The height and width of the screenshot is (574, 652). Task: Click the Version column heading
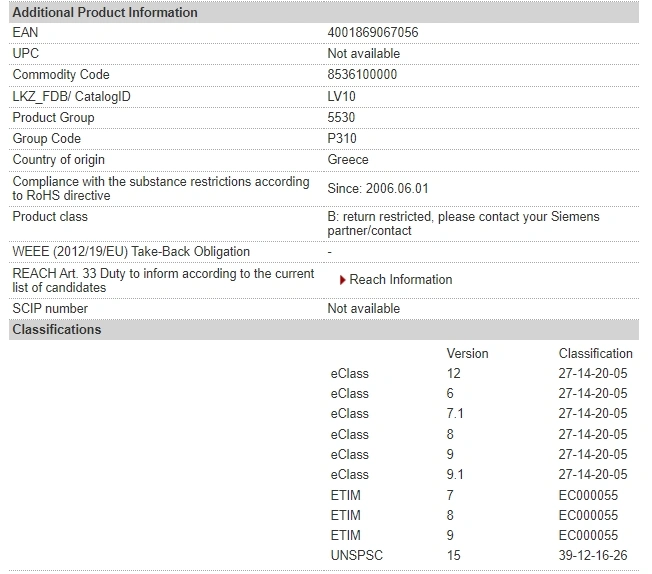pos(467,354)
